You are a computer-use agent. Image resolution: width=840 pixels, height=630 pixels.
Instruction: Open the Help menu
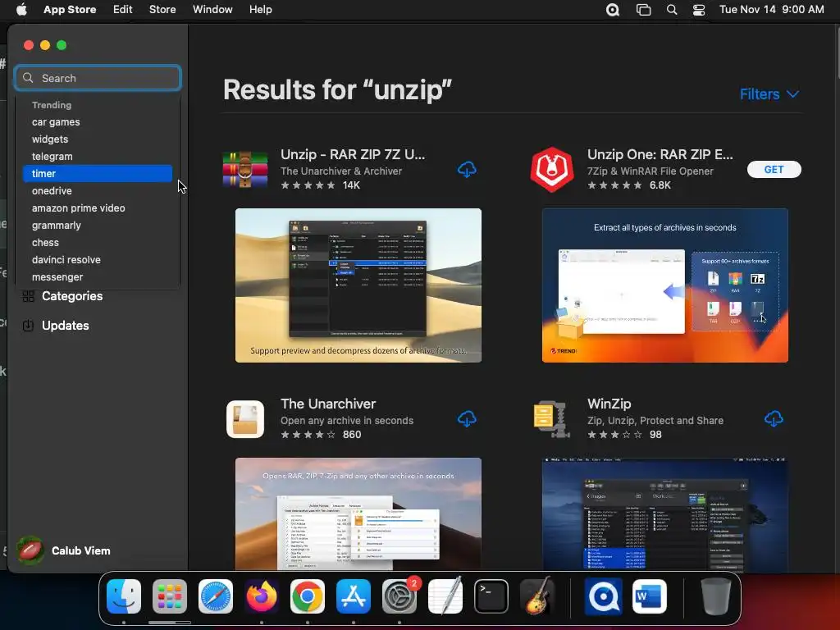pyautogui.click(x=260, y=10)
